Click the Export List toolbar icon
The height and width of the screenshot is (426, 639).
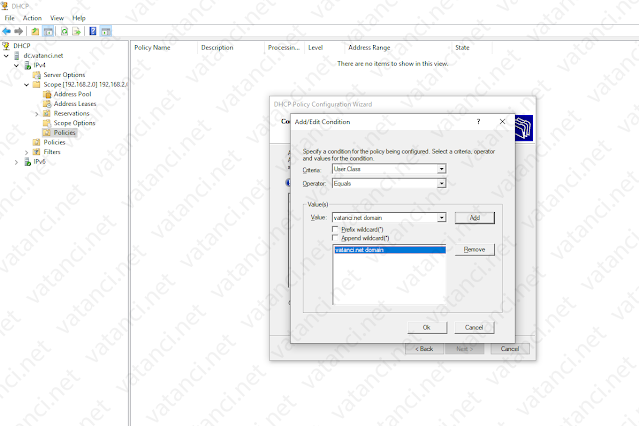point(77,31)
